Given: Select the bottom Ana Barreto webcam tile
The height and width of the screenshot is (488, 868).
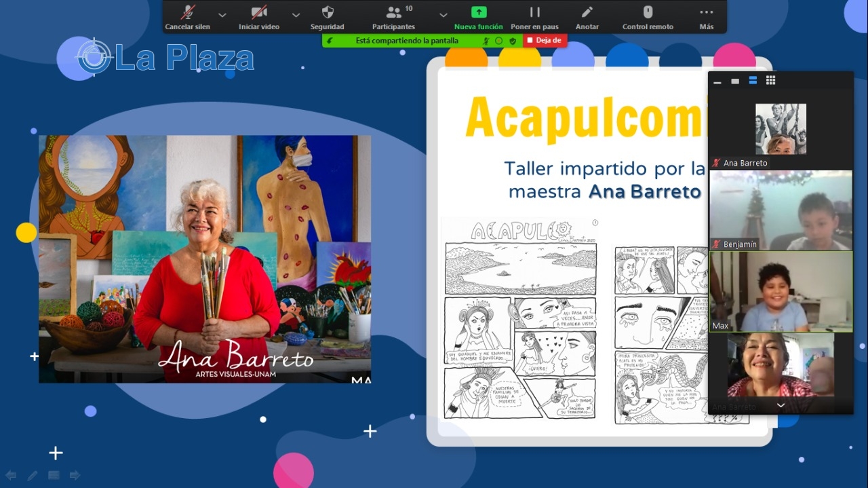Looking at the screenshot, I should coord(781,364).
